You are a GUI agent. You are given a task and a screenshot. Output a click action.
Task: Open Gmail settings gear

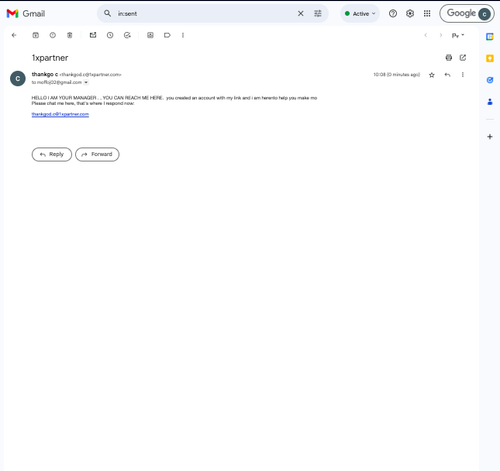click(x=410, y=13)
